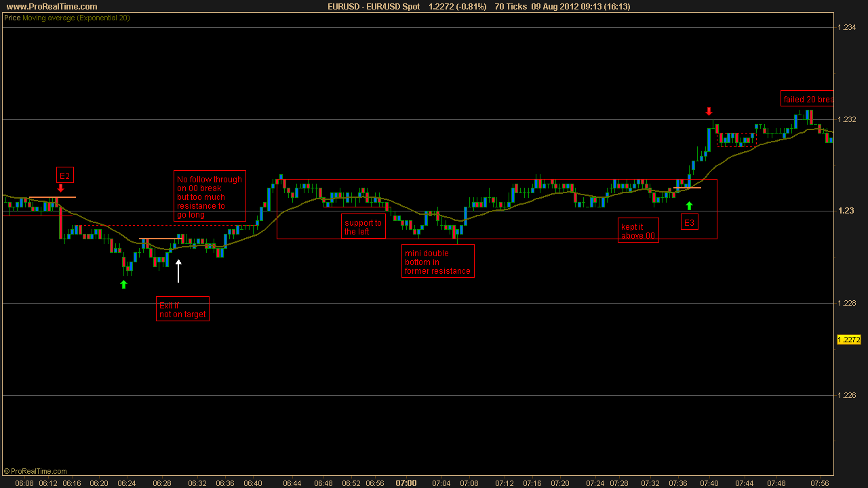The width and height of the screenshot is (868, 488).
Task: Click the 06:12 time axis label
Action: click(48, 483)
